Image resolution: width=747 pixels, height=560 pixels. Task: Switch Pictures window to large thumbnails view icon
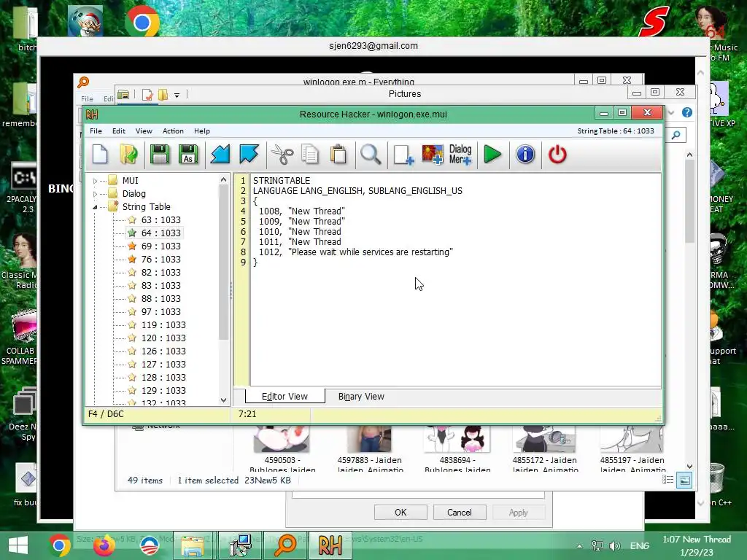point(684,480)
